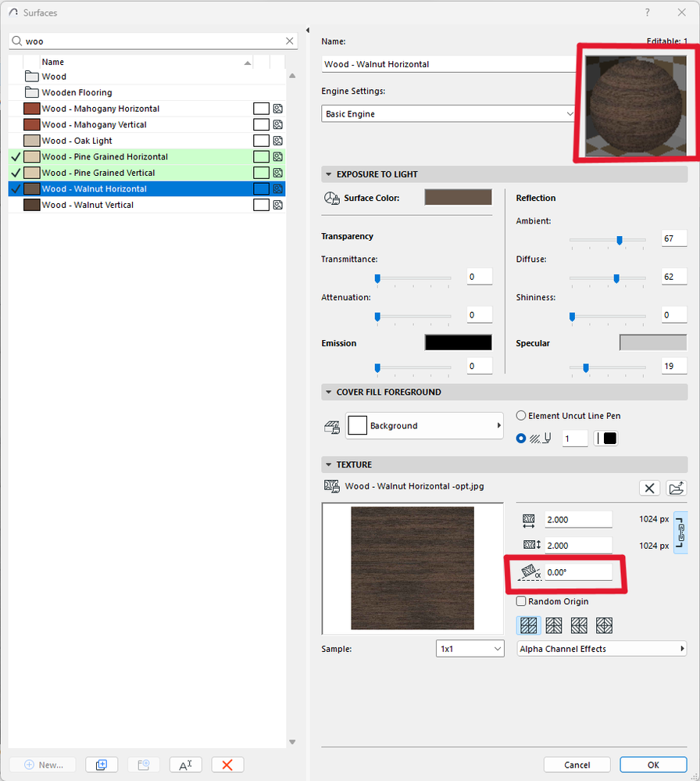
Task: Select the first texture mirroring icon
Action: coord(529,625)
